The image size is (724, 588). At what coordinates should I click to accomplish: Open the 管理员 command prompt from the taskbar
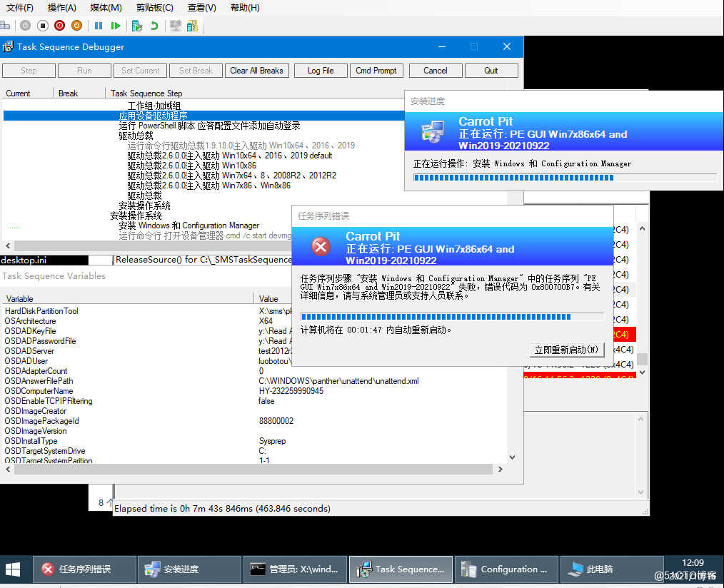[296, 569]
